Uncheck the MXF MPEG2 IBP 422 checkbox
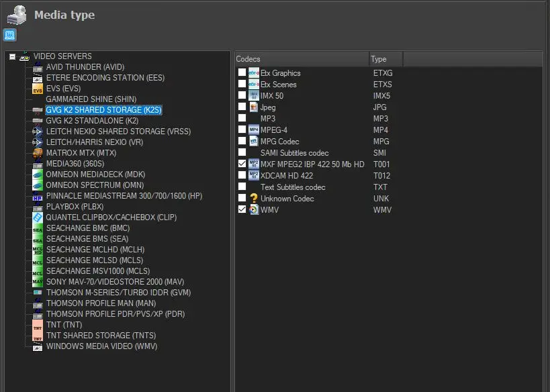This screenshot has height=392, width=550. point(242,164)
